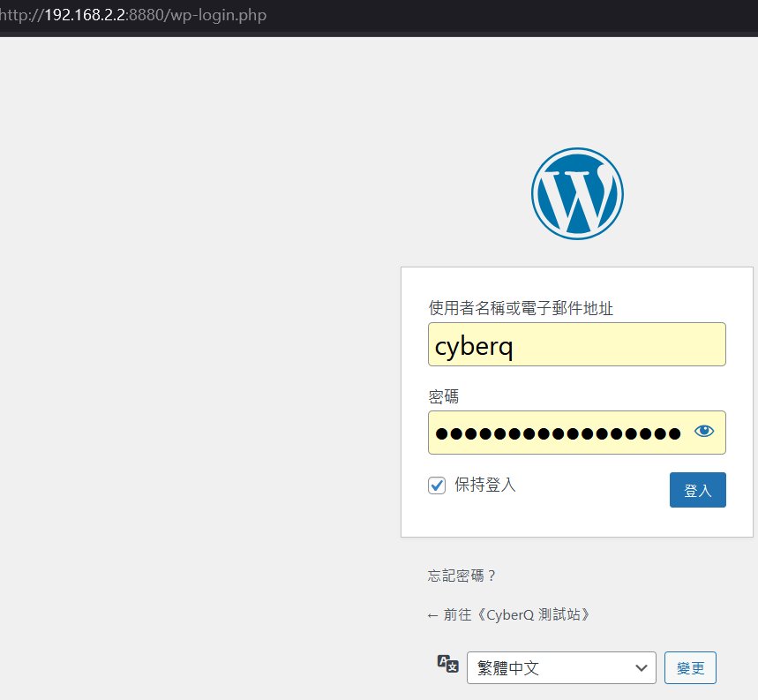Click the browser address bar URL

pyautogui.click(x=133, y=15)
